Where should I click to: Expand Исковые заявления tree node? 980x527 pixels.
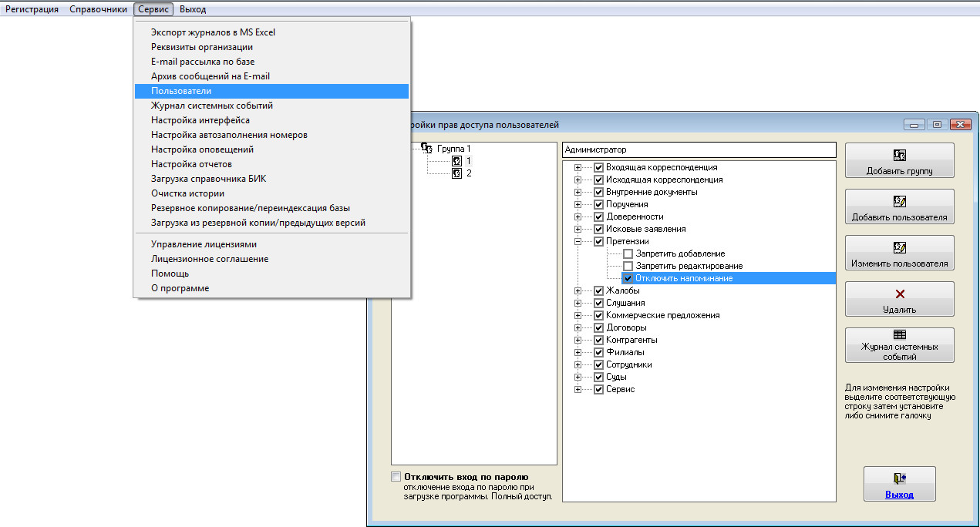pos(578,229)
